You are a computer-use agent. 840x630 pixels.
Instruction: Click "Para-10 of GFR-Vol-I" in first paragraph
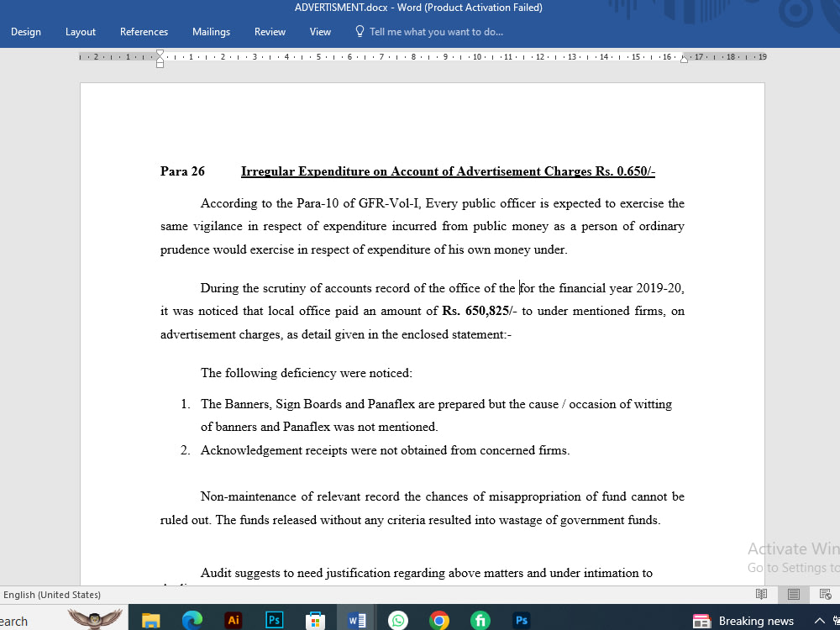click(x=359, y=203)
